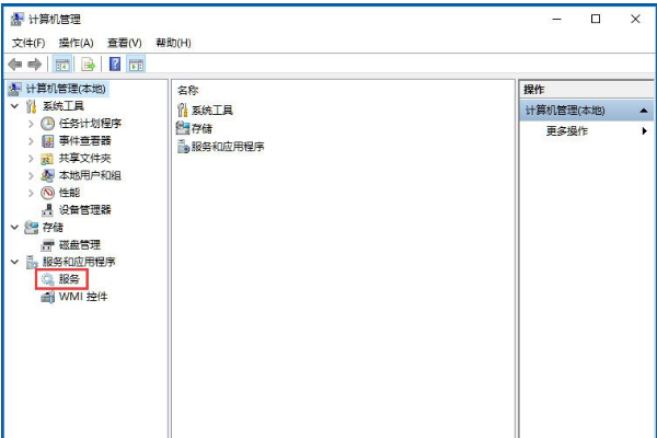The image size is (657, 438).
Task: Collapse the 服务和应用程序 tree node
Action: [x=15, y=262]
